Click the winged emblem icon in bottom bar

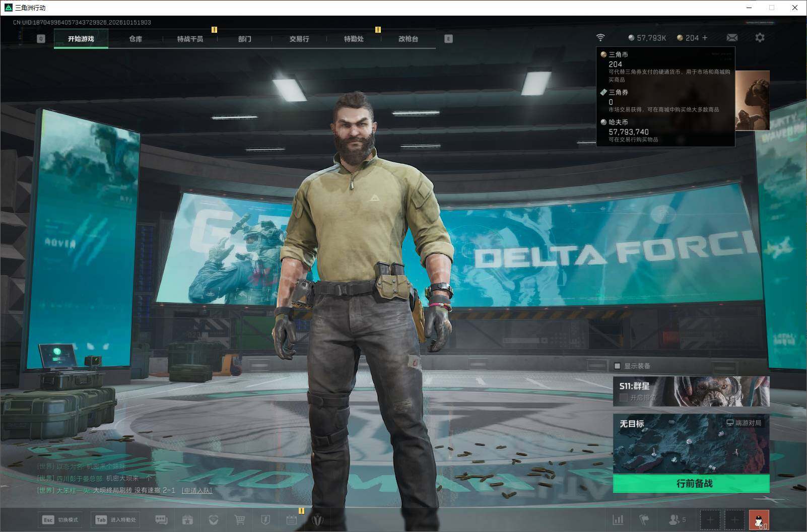[x=318, y=519]
